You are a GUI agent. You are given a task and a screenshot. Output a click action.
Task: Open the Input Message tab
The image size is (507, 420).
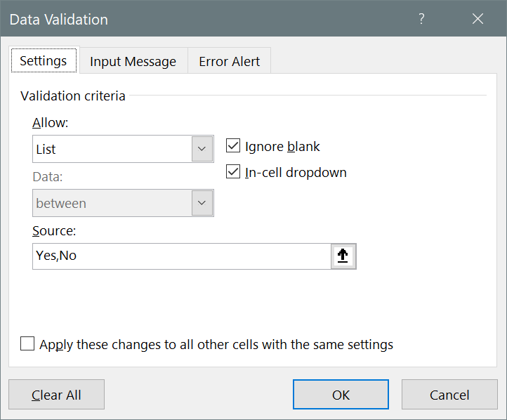[x=133, y=61]
